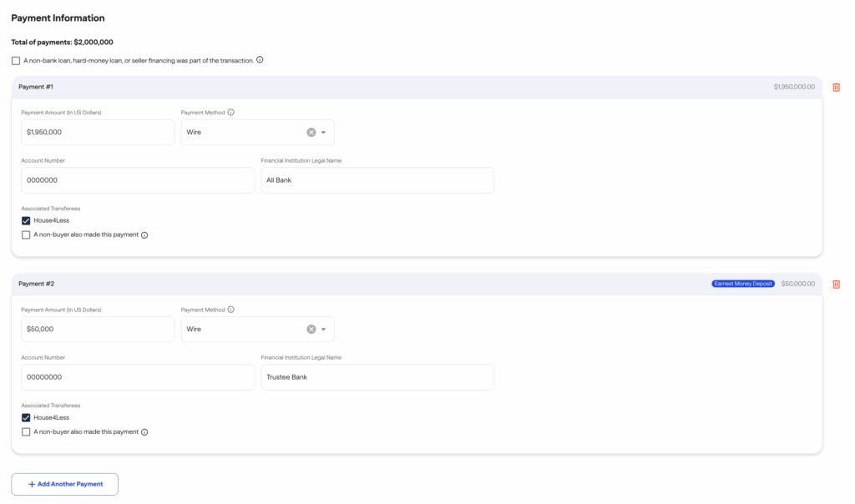
Task: Clear the Wire selection in Payment #1
Action: click(311, 132)
